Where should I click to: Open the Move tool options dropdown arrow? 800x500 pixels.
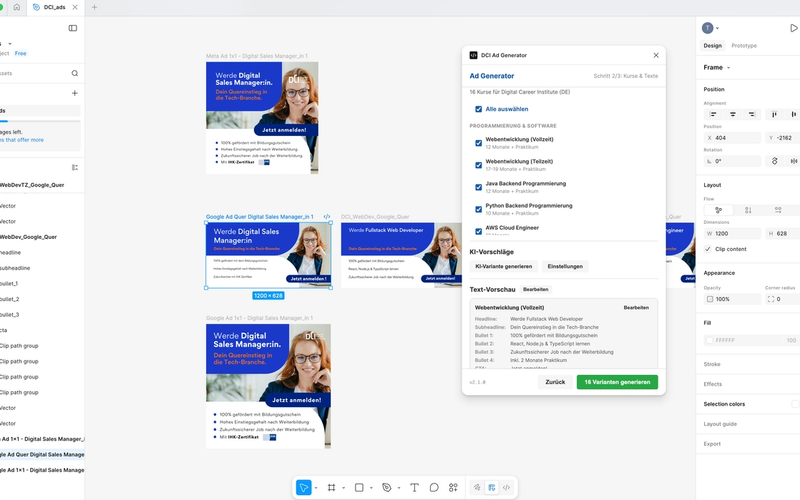316,488
